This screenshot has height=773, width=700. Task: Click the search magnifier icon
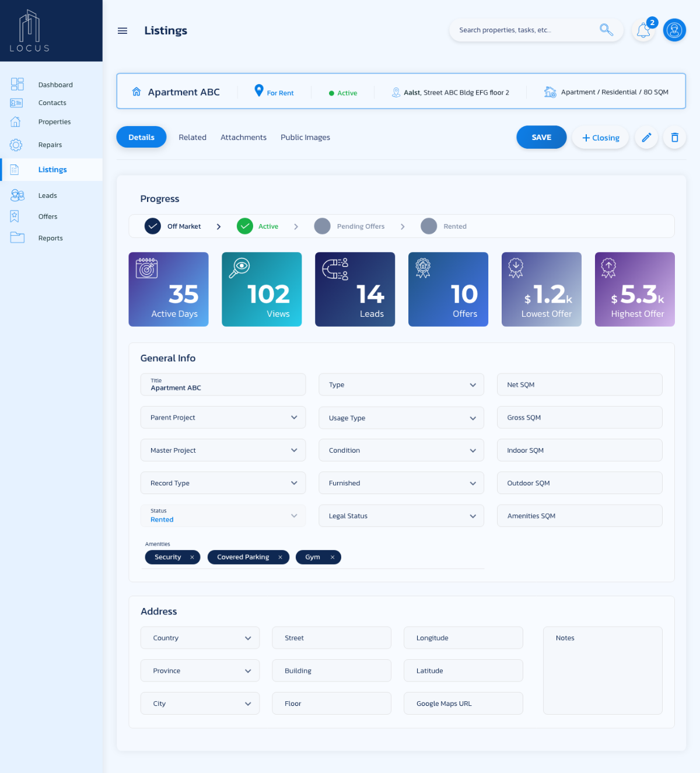pyautogui.click(x=606, y=30)
